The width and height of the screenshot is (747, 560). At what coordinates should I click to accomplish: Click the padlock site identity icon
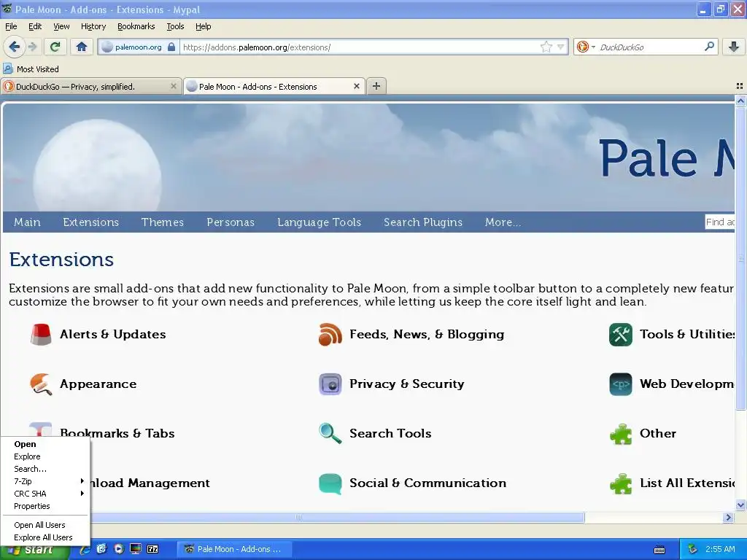click(171, 47)
